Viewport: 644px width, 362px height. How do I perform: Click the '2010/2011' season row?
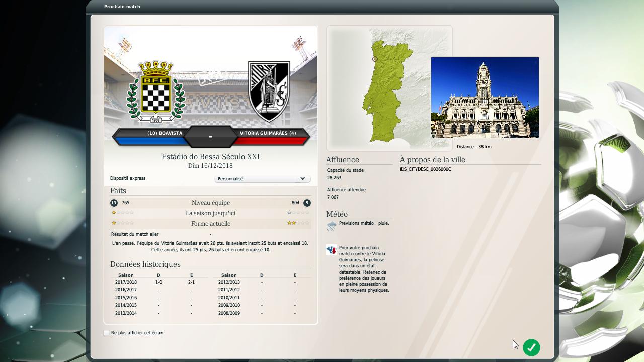pyautogui.click(x=262, y=298)
